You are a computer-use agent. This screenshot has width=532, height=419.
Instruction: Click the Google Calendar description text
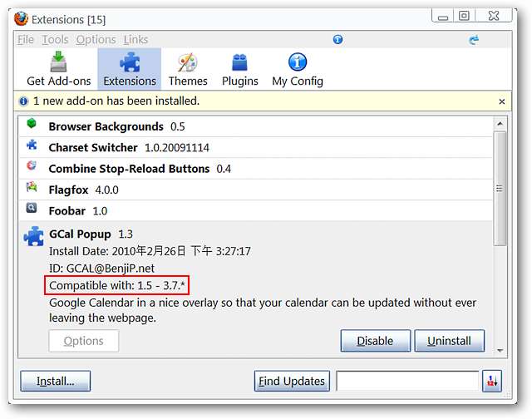(263, 310)
